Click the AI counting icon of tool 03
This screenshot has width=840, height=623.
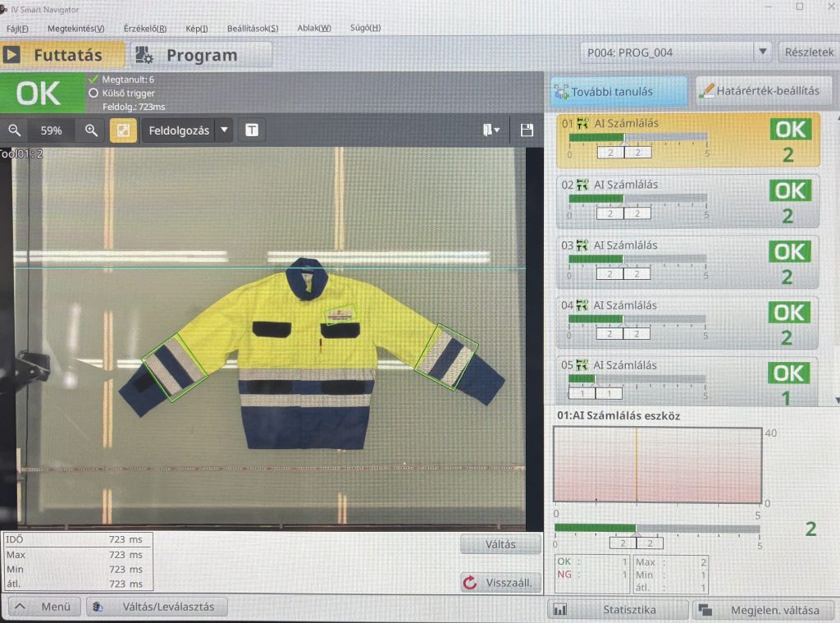click(x=583, y=245)
